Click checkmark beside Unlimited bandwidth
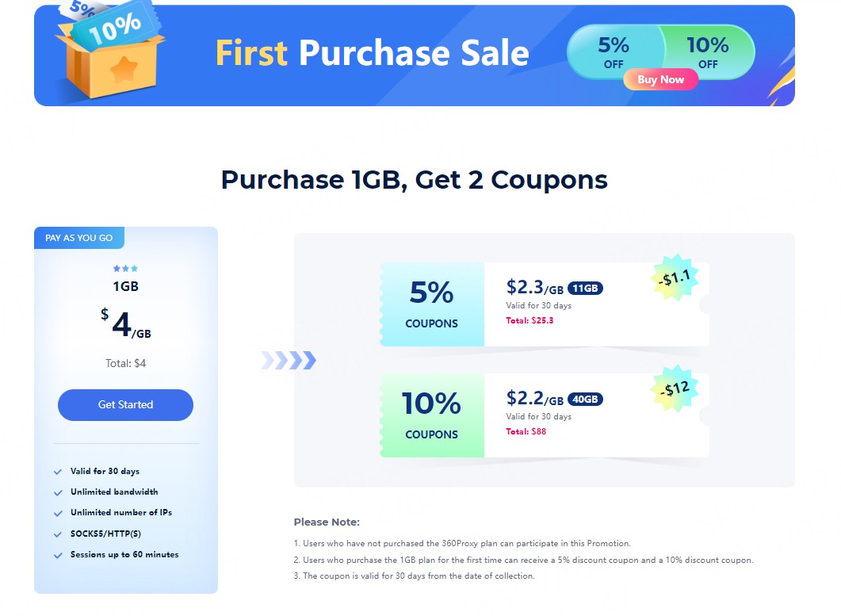 coord(58,493)
